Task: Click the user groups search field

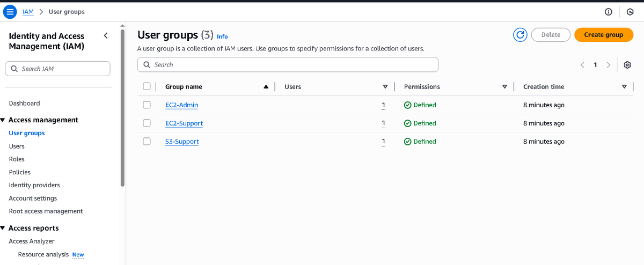Action: tap(288, 65)
